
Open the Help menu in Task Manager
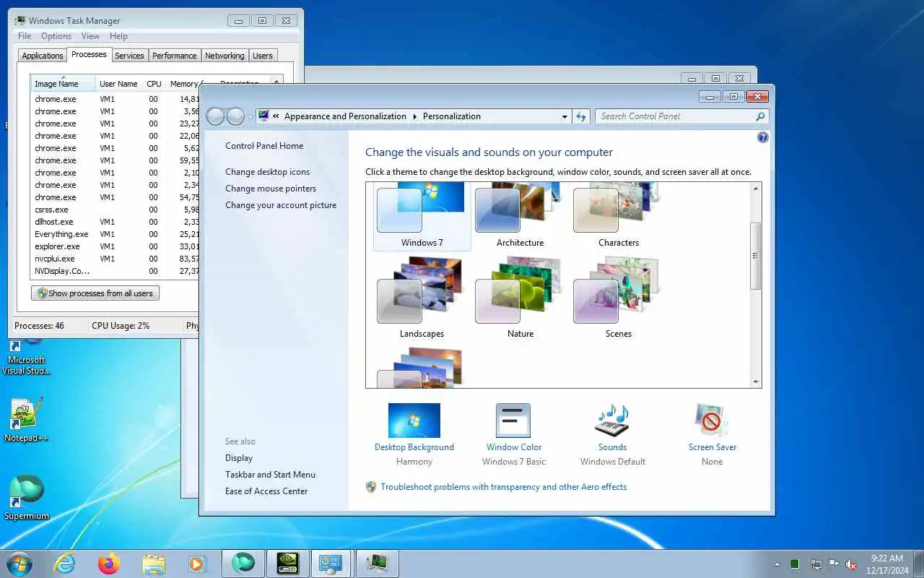point(118,36)
